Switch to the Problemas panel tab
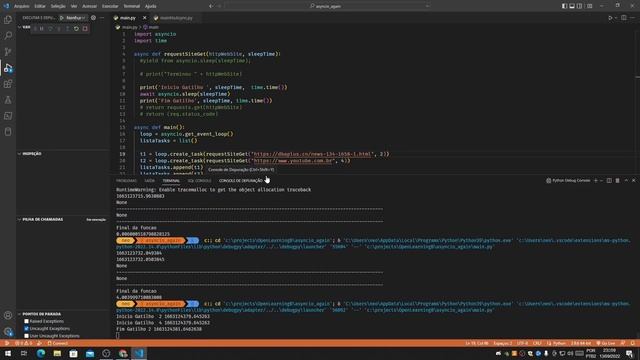Image resolution: width=640 pixels, height=360 pixels. click(x=127, y=180)
